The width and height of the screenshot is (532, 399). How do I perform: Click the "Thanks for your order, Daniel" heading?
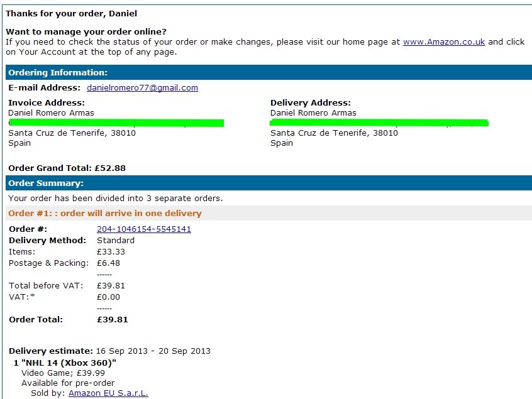[71, 14]
